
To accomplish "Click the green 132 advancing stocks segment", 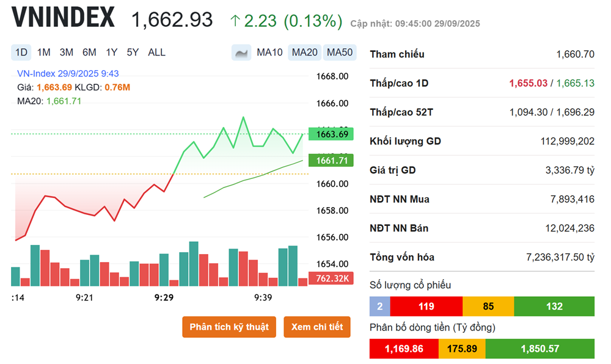I will tap(554, 307).
